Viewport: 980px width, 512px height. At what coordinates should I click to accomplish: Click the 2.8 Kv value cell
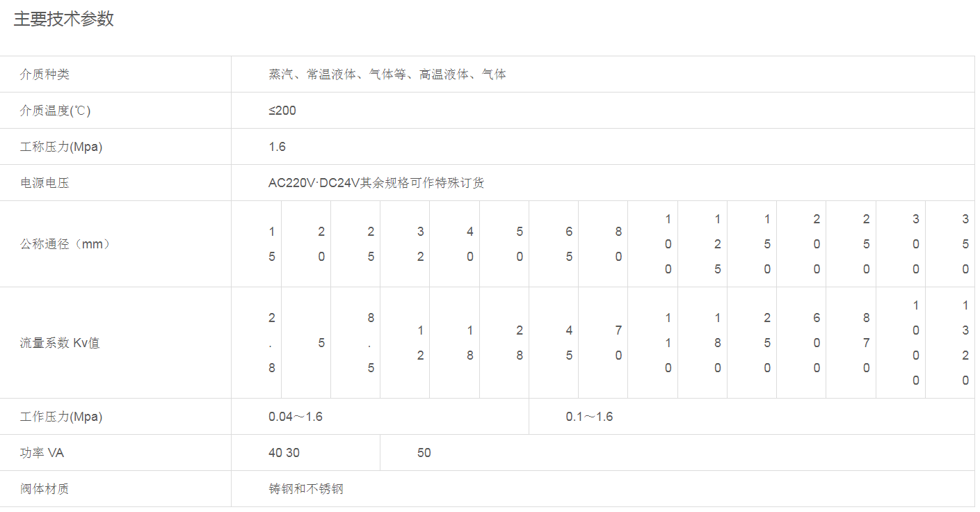[272, 343]
